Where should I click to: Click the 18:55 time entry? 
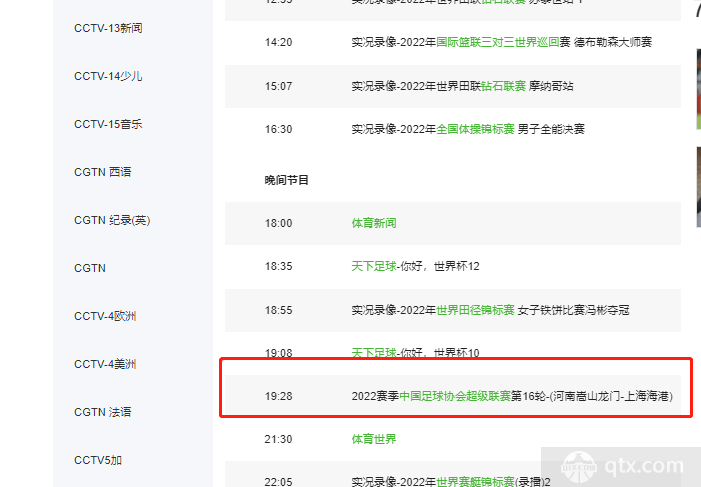(279, 310)
